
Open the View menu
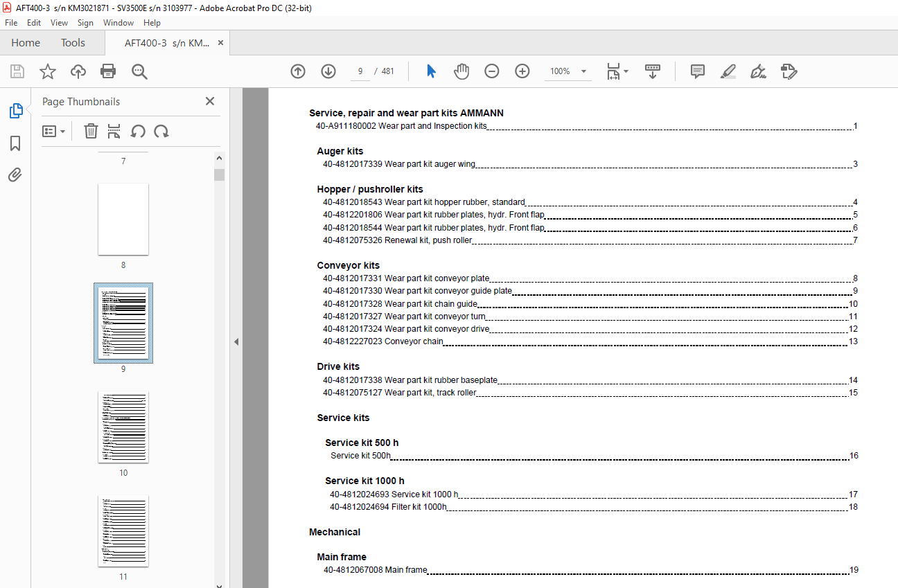point(60,23)
